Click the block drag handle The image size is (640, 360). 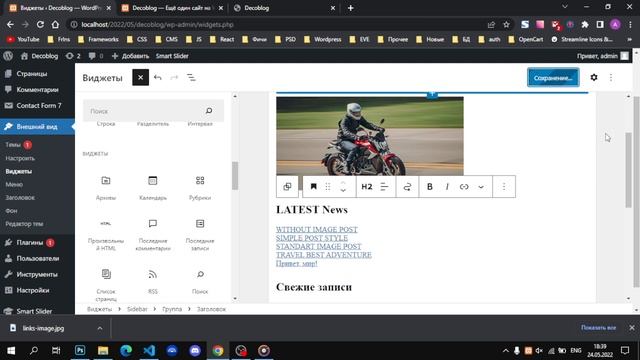pyautogui.click(x=328, y=187)
